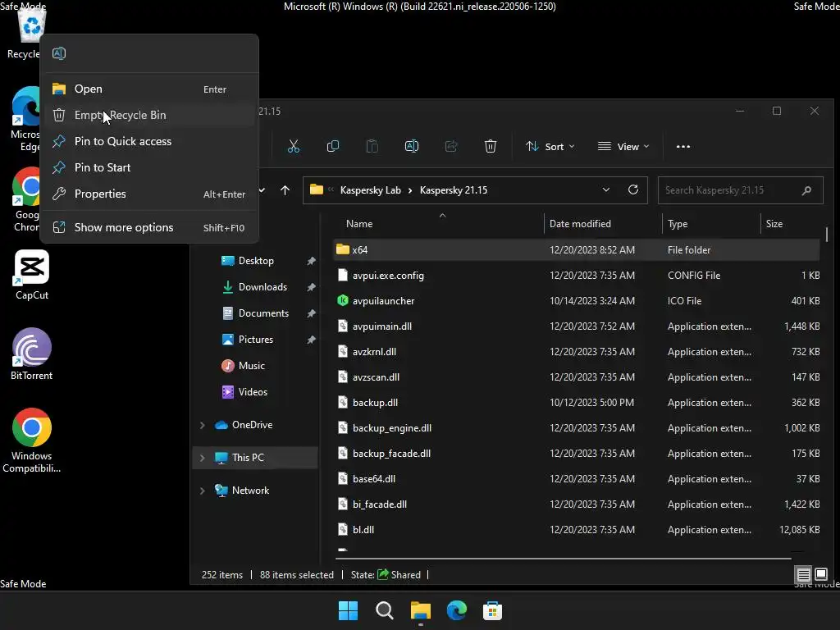The image size is (840, 630).
Task: Click the Copy icon in Explorer toolbar
Action: click(x=333, y=146)
